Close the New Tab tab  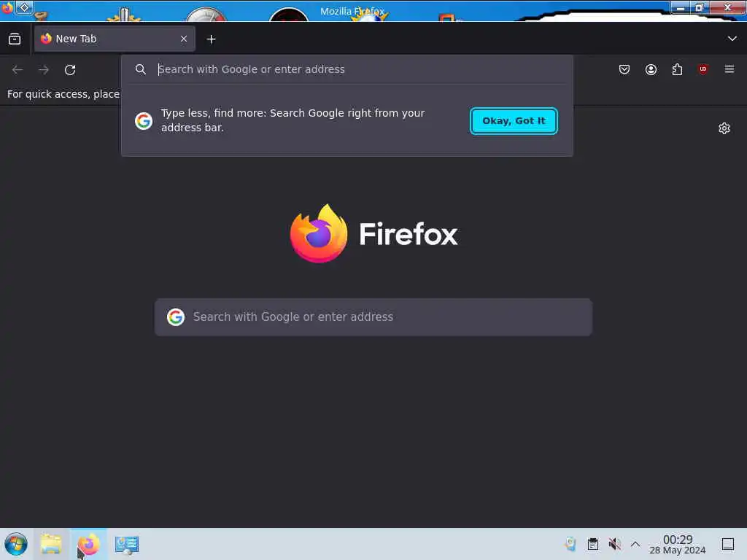(x=183, y=39)
